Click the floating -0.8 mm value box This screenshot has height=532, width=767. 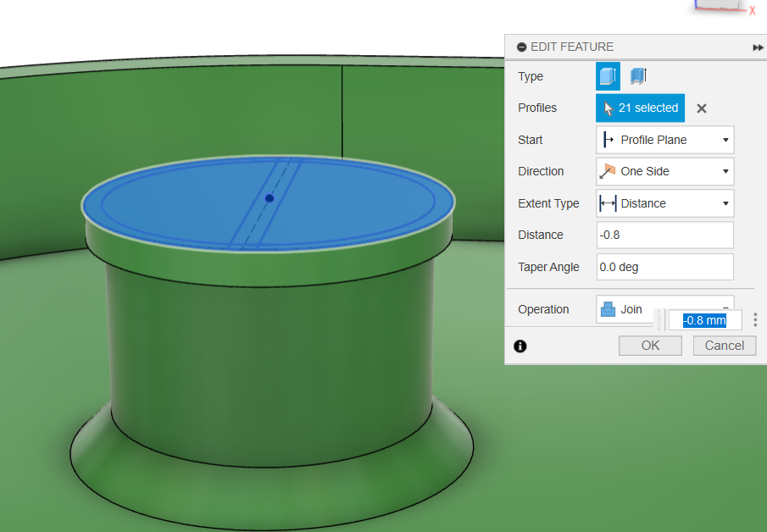704,320
